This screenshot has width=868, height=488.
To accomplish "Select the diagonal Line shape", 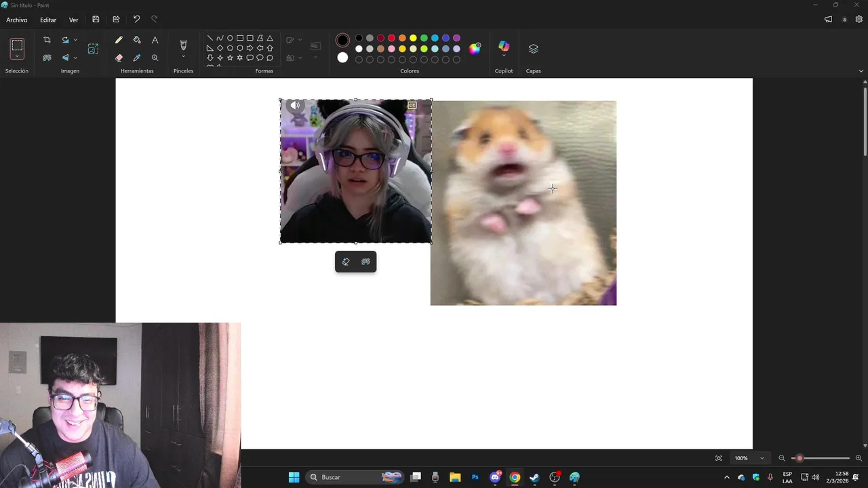I will [210, 38].
